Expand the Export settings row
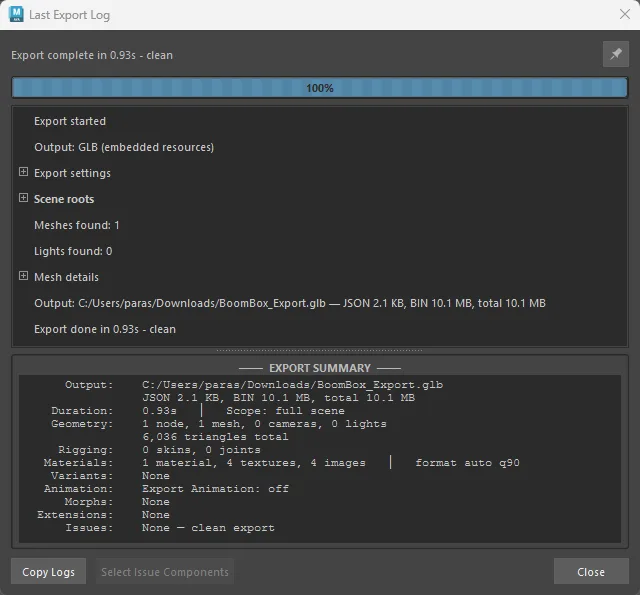 (23, 172)
